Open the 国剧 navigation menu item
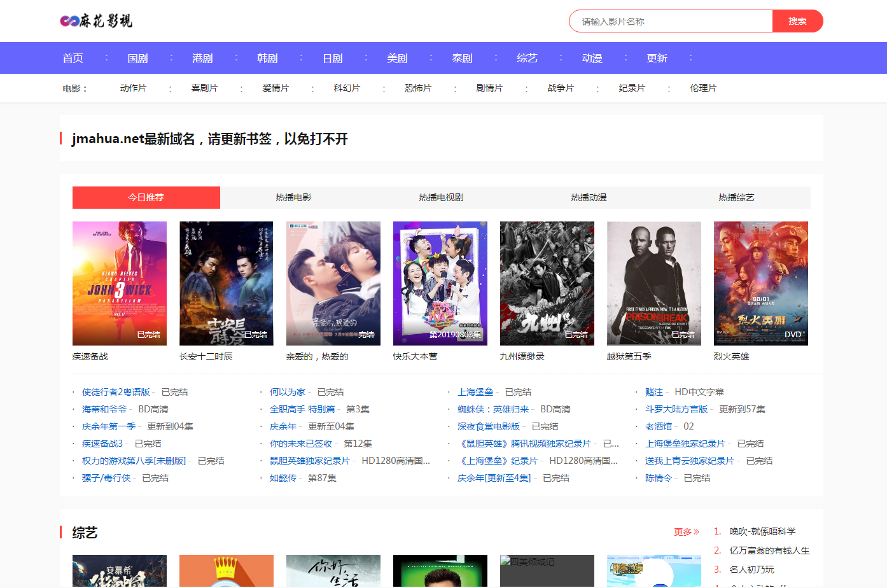Viewport: 887px width, 588px height. pyautogui.click(x=137, y=58)
